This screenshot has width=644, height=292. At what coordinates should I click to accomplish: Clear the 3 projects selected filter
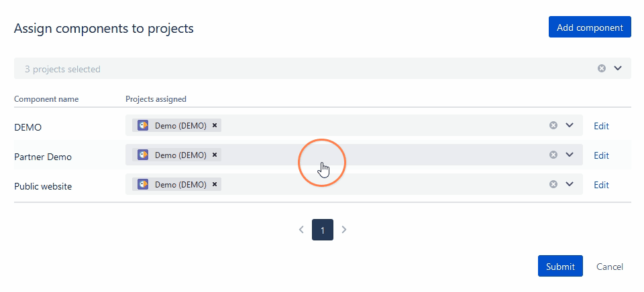click(602, 68)
